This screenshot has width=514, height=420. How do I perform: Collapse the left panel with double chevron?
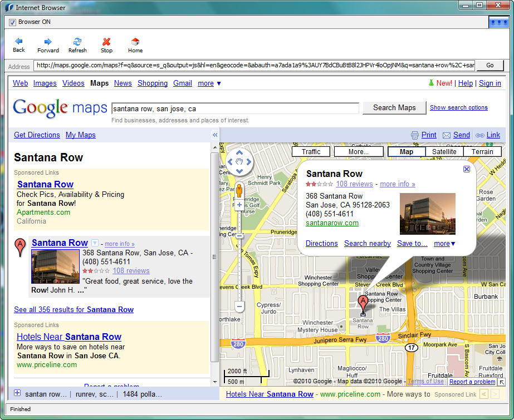click(215, 135)
